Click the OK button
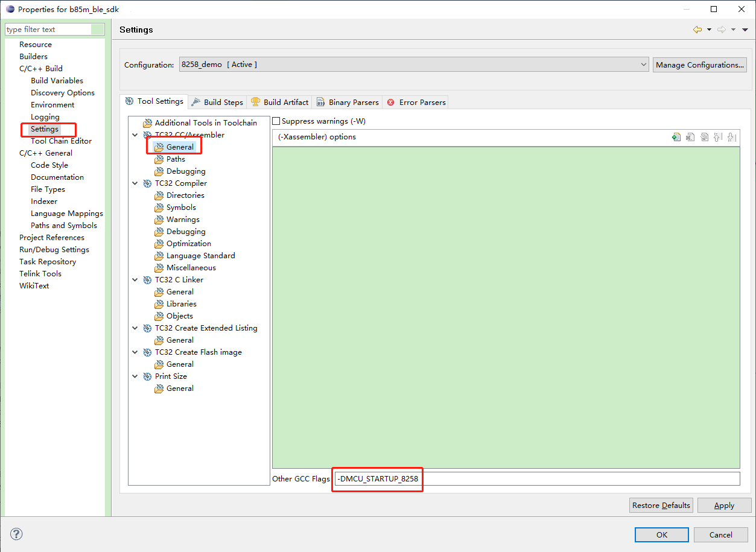756x552 pixels. 662,535
